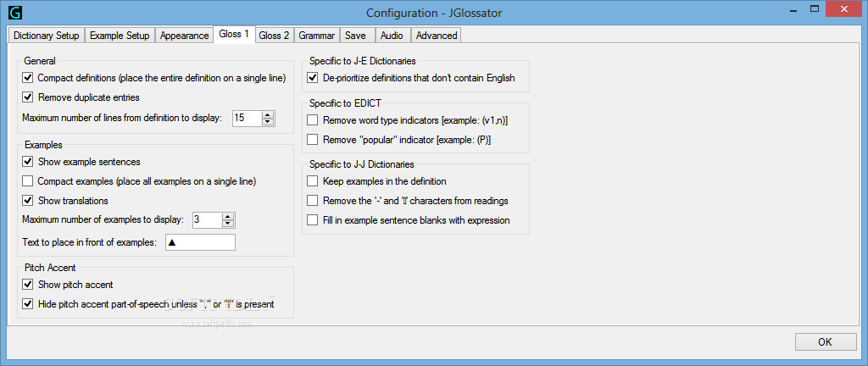Toggle Show translations checkbox
Viewport: 868px width, 366px height.
[28, 200]
